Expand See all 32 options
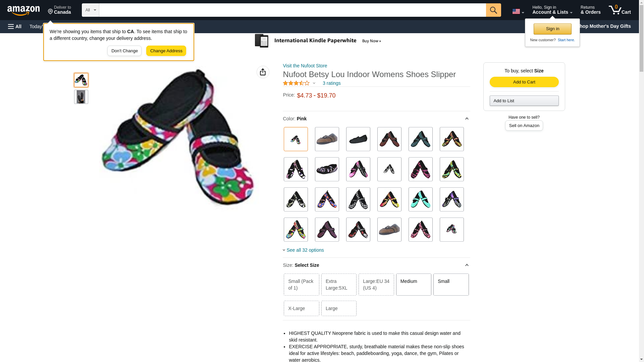 point(305,250)
